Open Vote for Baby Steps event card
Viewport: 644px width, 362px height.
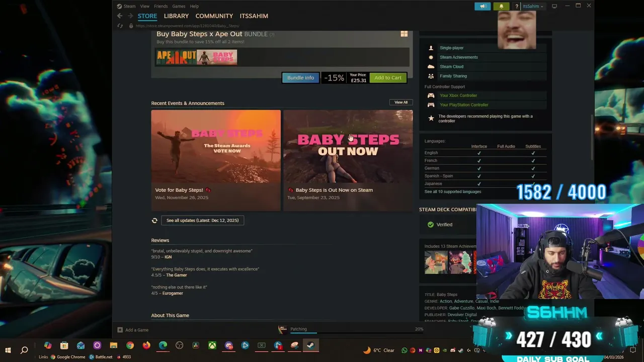pos(216,160)
